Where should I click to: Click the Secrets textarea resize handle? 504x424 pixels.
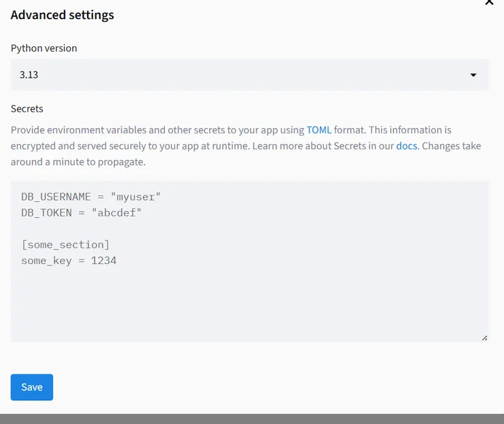484,338
